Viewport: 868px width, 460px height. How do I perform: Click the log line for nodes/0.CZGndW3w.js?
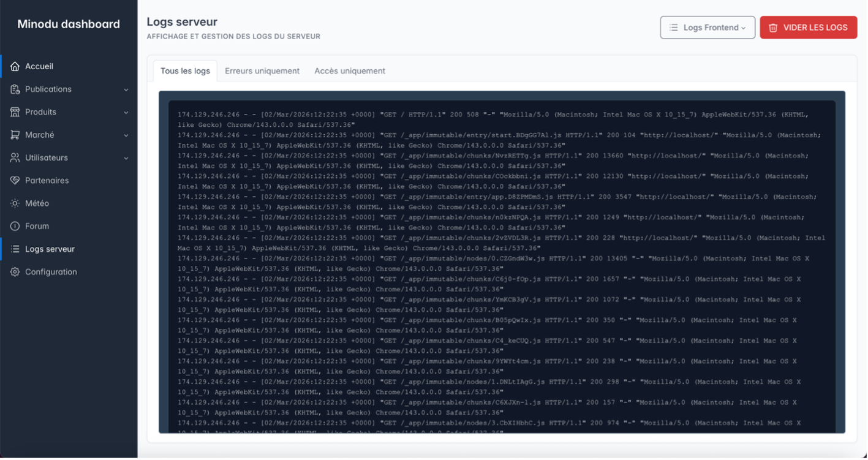click(493, 264)
